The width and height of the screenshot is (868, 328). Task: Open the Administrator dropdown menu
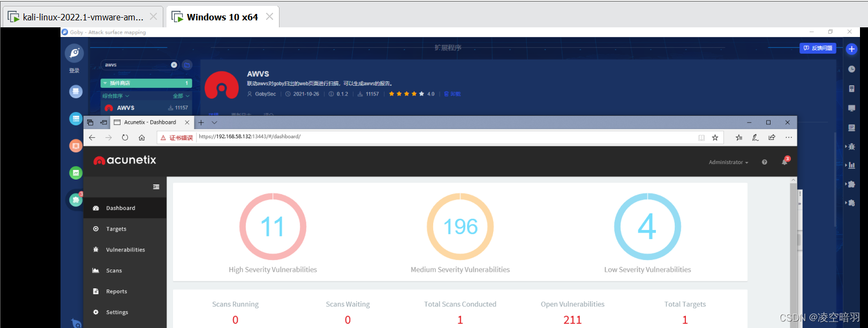pos(728,162)
